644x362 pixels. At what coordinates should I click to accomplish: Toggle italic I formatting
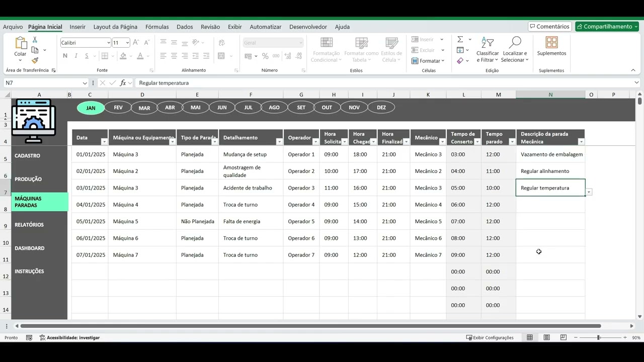[x=76, y=56]
